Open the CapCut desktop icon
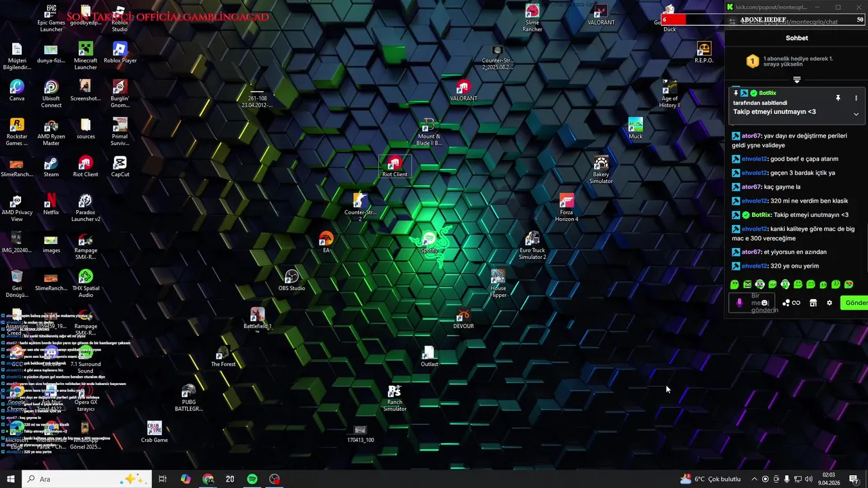 pyautogui.click(x=120, y=167)
